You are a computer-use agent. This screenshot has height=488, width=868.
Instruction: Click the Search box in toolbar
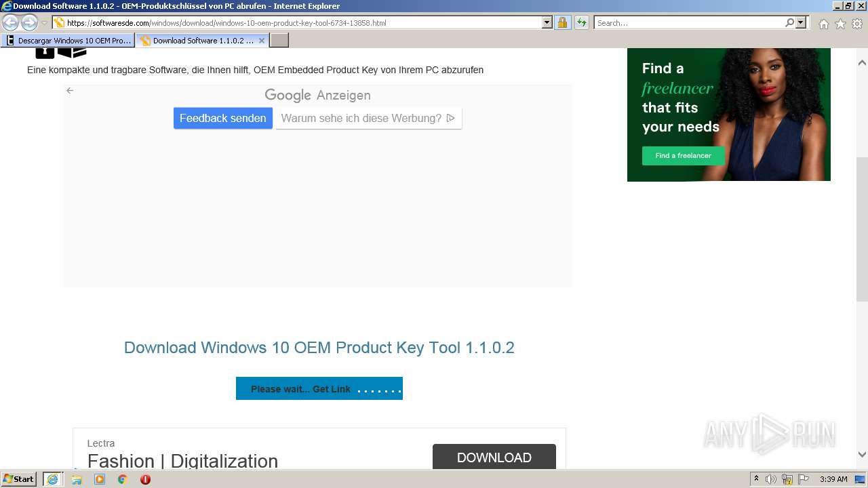tap(689, 22)
